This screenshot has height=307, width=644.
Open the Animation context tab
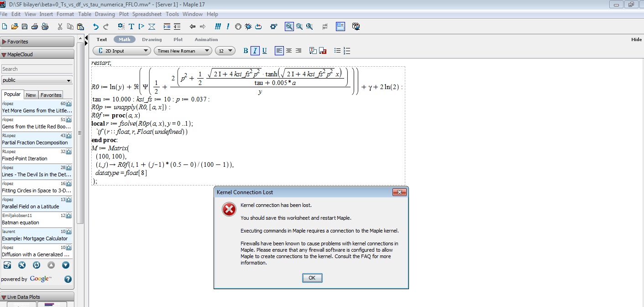click(x=206, y=40)
